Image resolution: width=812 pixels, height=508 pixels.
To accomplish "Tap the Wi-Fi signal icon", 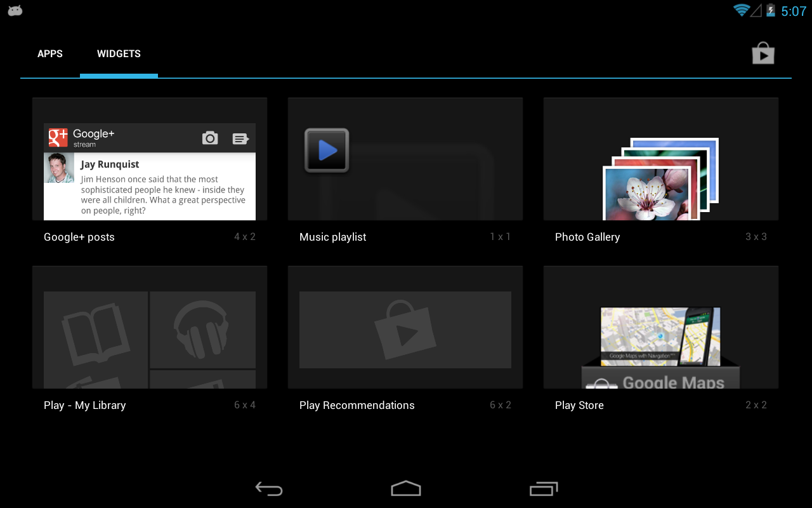I will tap(741, 10).
